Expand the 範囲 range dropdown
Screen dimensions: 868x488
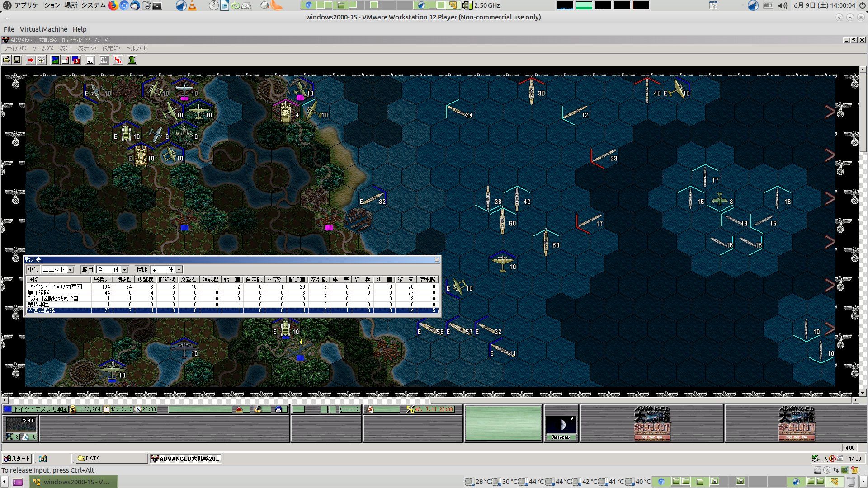[125, 270]
